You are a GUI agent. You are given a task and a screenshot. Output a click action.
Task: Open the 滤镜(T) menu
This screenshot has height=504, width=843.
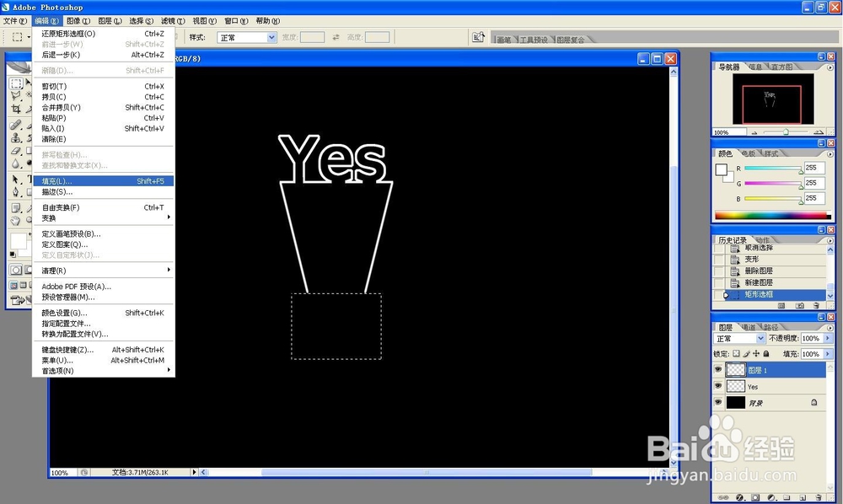(173, 21)
